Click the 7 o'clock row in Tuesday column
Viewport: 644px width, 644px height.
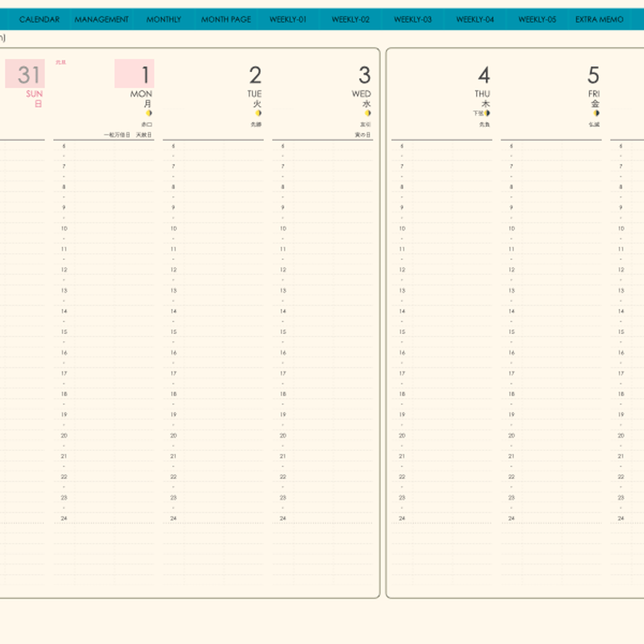[x=213, y=167]
